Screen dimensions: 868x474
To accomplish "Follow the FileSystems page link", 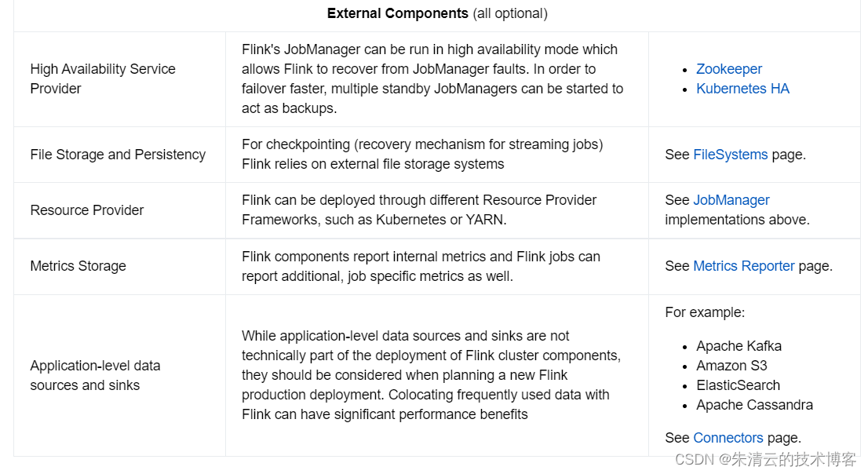I will pos(730,155).
